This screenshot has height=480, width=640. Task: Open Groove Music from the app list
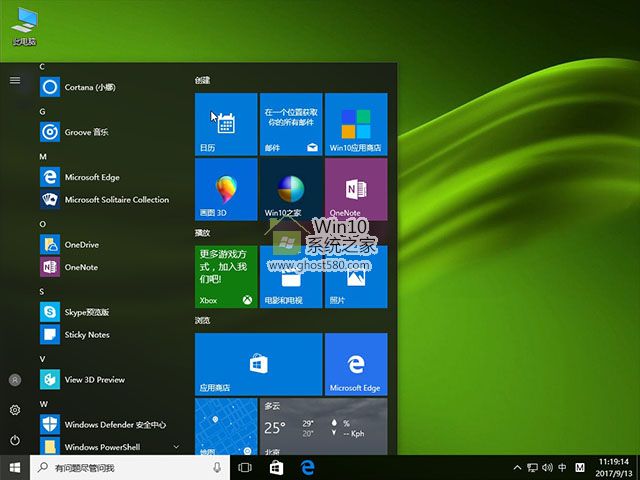[109, 132]
